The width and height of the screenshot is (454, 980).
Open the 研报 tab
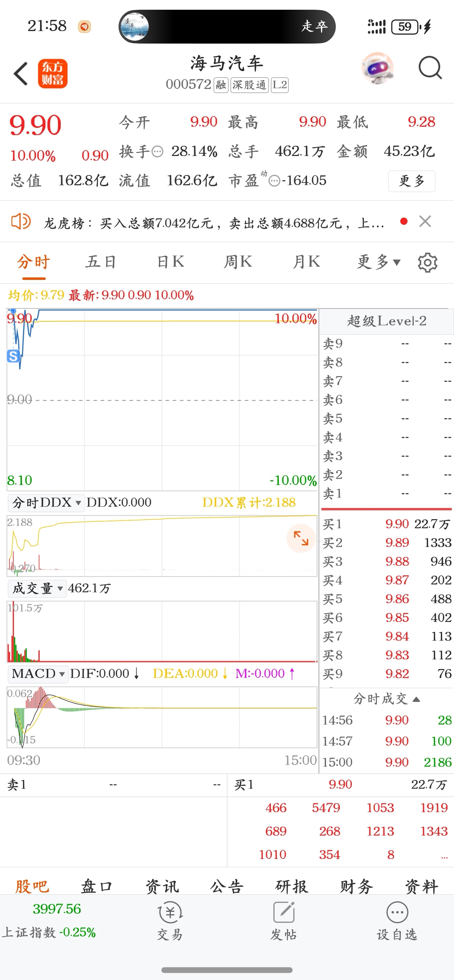click(x=292, y=886)
